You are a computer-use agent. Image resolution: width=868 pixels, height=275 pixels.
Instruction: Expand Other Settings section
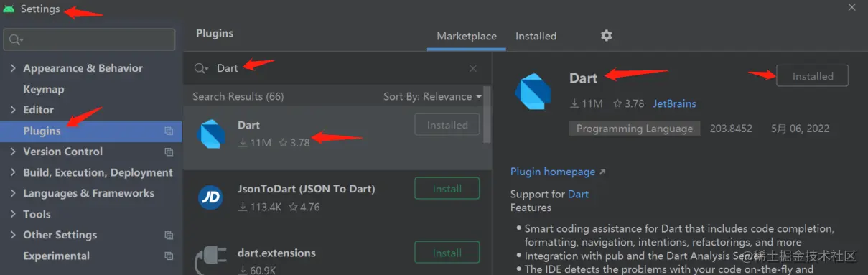pyautogui.click(x=13, y=235)
